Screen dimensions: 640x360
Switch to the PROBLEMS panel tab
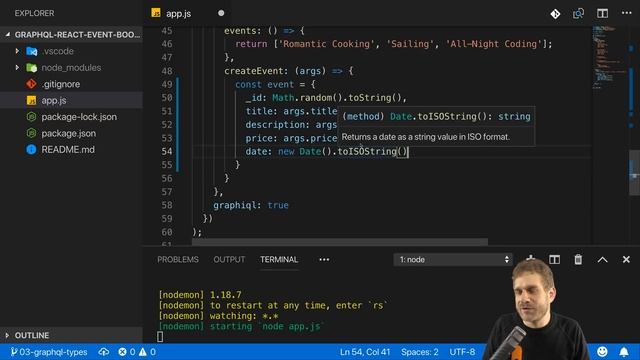pyautogui.click(x=178, y=260)
